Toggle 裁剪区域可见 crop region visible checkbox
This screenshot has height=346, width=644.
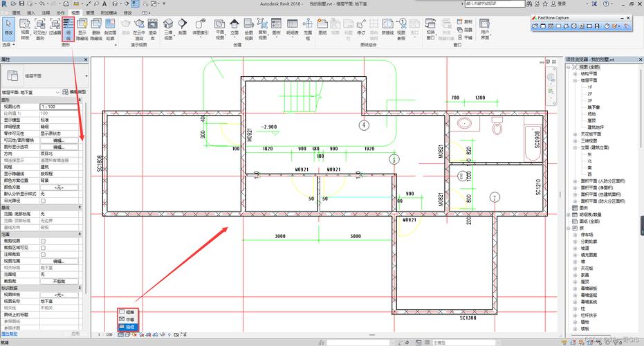[43, 248]
